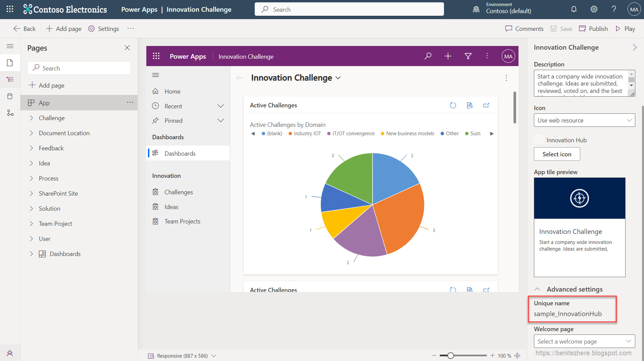Open the header settings gear icon
Viewport: 644px width, 361px height.
coord(594,9)
